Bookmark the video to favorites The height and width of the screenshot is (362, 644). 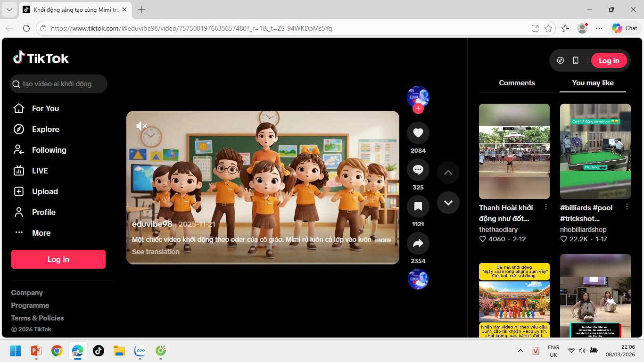pos(418,206)
